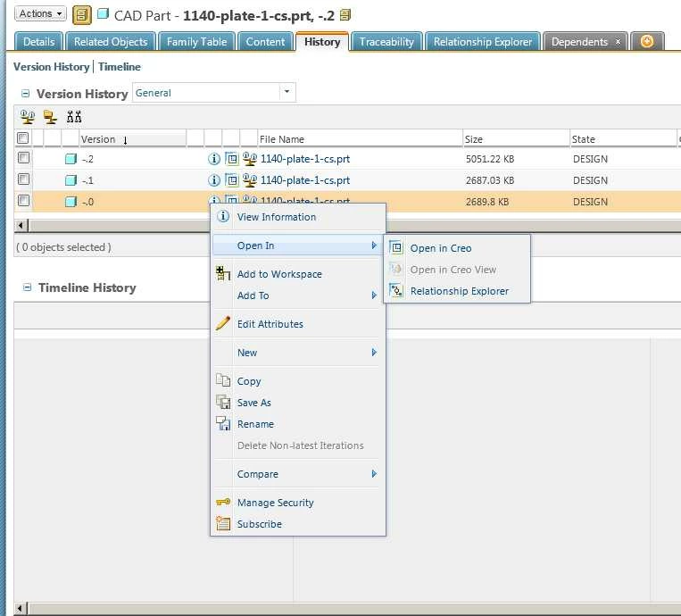This screenshot has height=616, width=681.
Task: Collapse the Version History section
Action: [26, 94]
